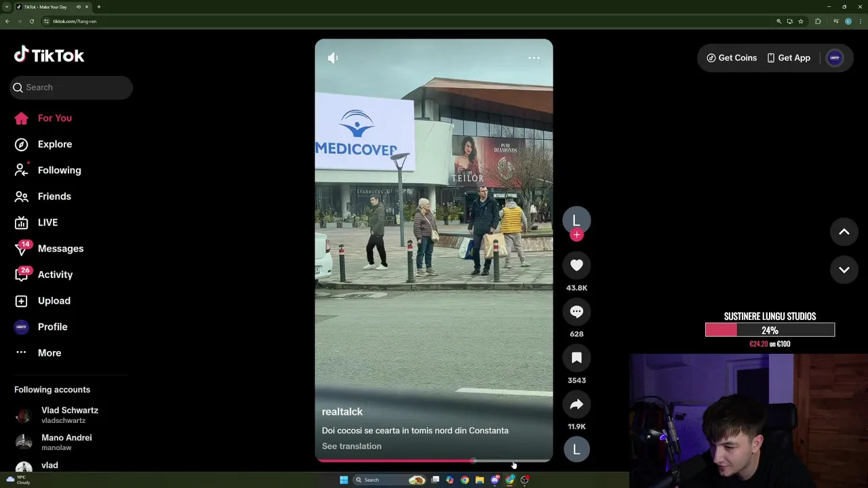Click the Following accounts heading
Screen dimensions: 868x488
coord(52,390)
